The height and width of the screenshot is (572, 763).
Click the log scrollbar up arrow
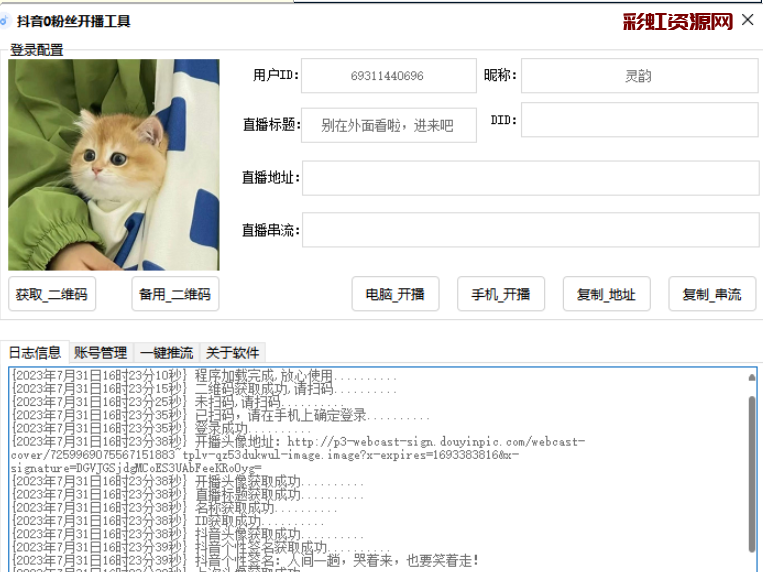click(x=751, y=378)
